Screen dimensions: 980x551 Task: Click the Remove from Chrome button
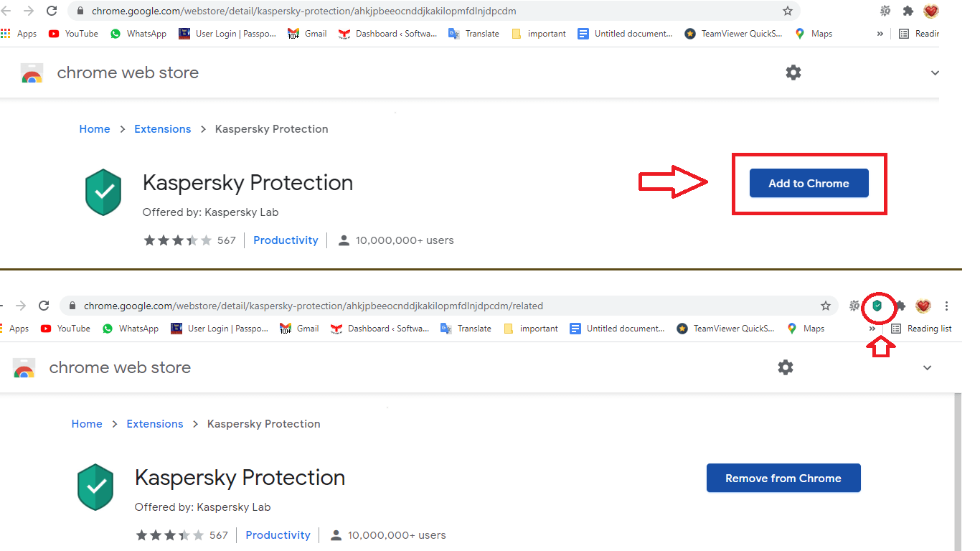[783, 478]
